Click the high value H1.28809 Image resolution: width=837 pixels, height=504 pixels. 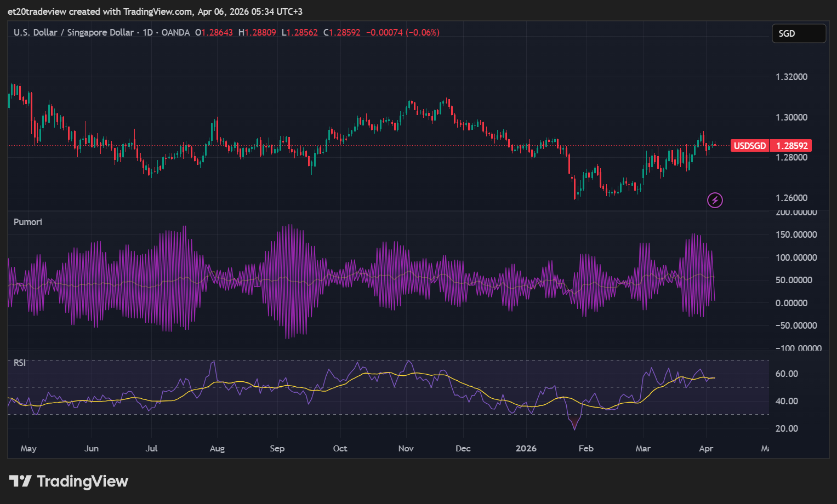[x=257, y=32]
